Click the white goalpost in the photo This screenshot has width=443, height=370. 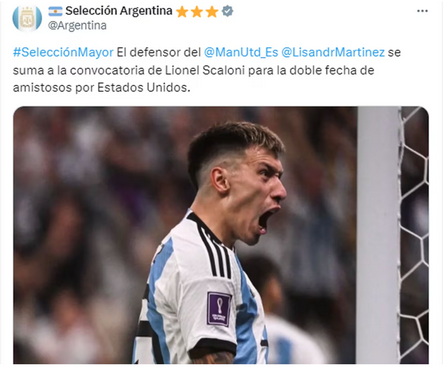tap(379, 235)
